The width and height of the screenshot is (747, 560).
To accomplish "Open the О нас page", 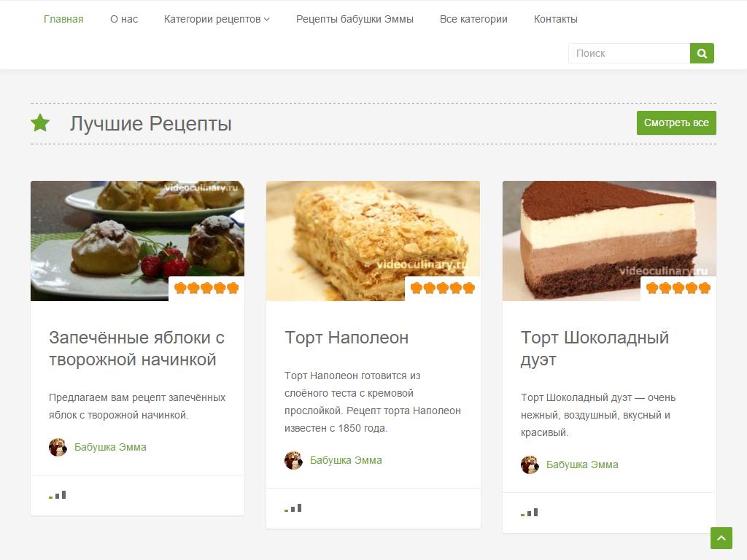I will point(124,19).
